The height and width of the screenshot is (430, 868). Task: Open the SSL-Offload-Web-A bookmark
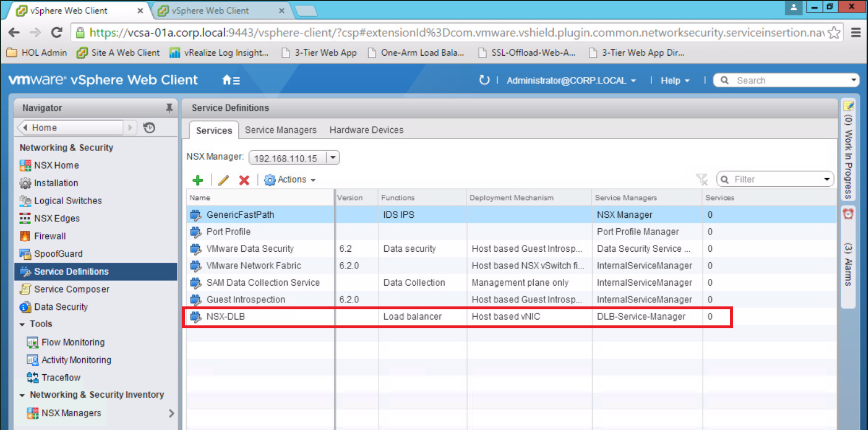click(527, 52)
